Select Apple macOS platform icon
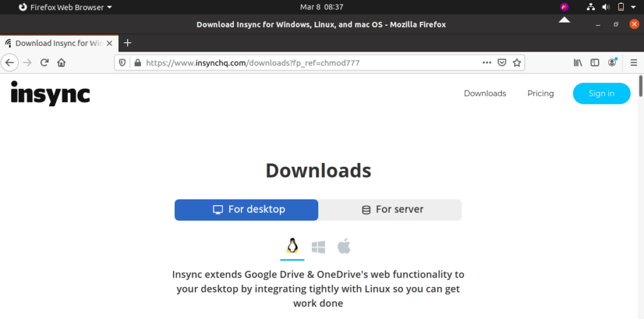Viewport: 644px width, 319px height. tap(344, 247)
